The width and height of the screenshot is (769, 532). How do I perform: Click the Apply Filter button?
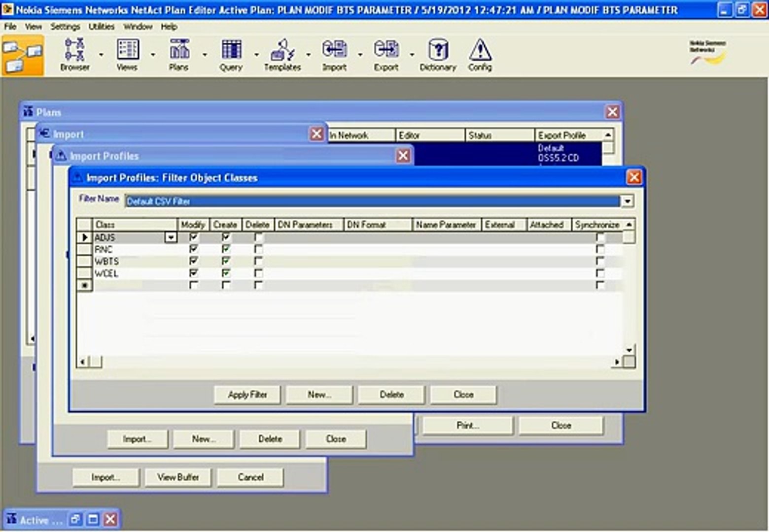coord(247,395)
